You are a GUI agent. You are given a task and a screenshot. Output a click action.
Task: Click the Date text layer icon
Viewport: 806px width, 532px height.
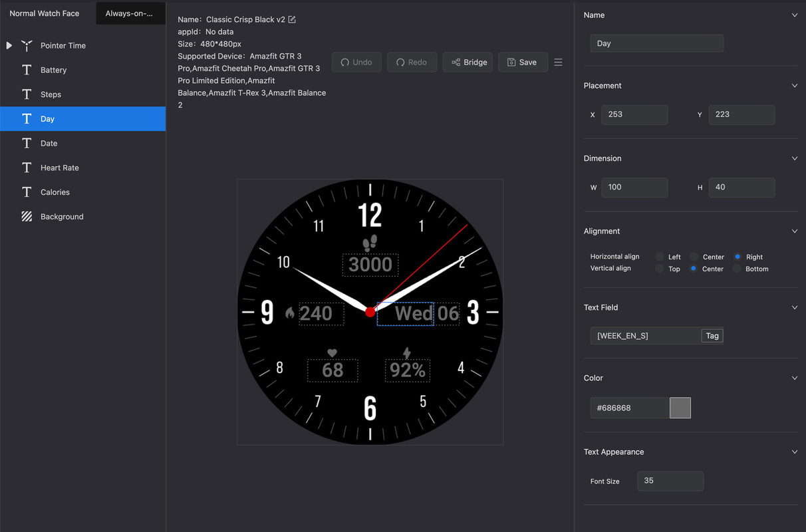(x=27, y=143)
